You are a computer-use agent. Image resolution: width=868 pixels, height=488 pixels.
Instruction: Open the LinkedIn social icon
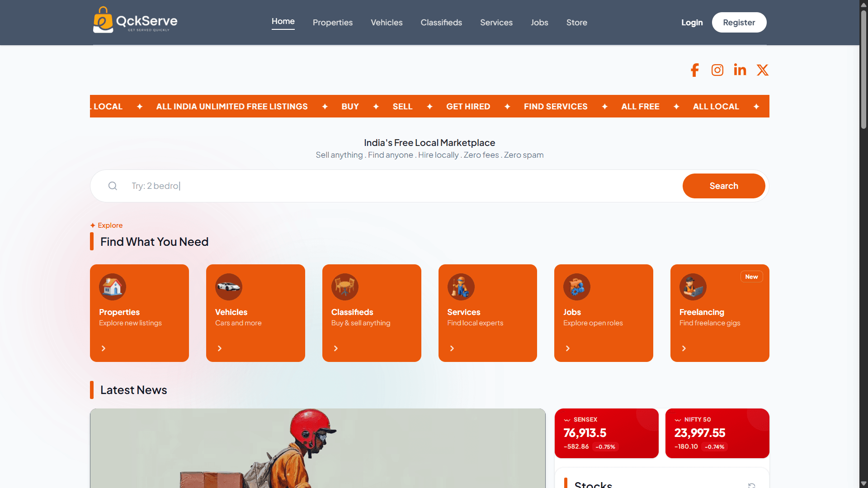[x=740, y=70]
